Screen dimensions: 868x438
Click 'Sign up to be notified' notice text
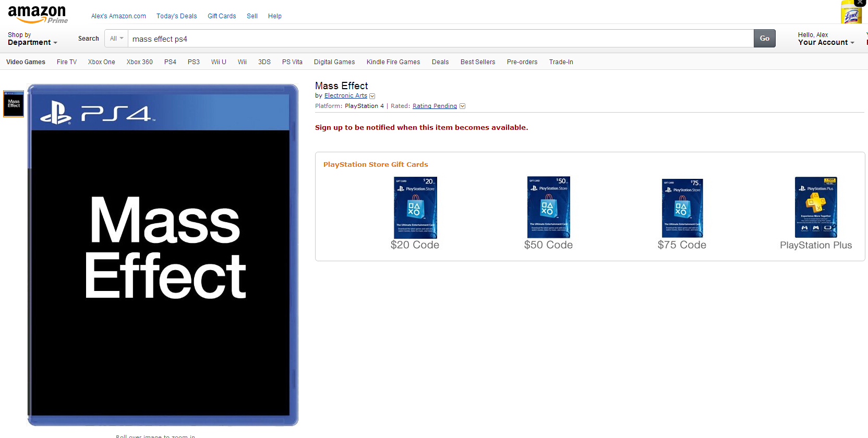(x=421, y=128)
